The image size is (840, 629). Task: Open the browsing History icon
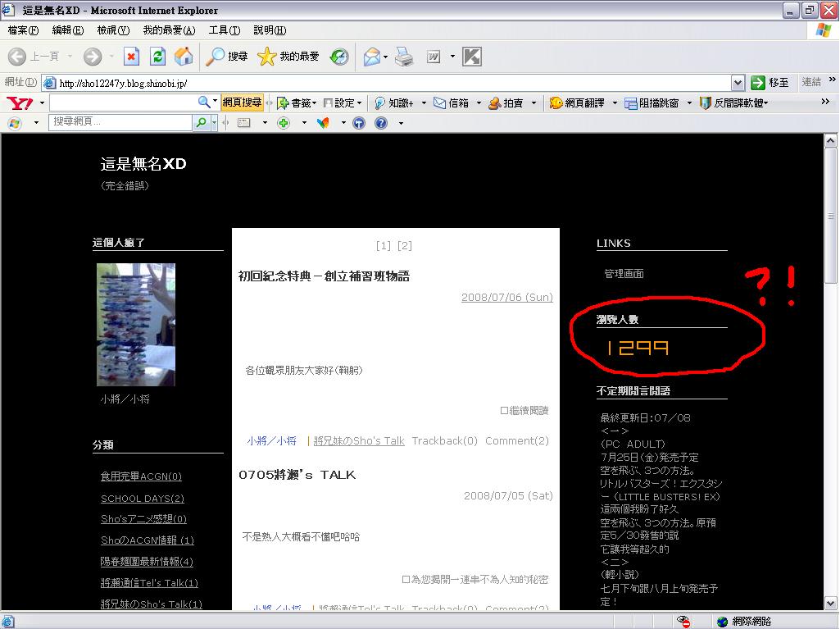pyautogui.click(x=339, y=57)
